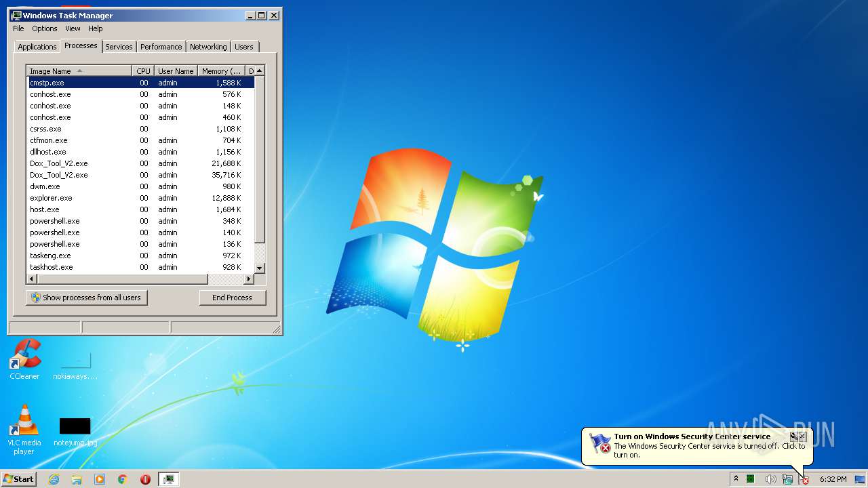Close the Security Center balloon notification
868x488 pixels.
pos(803,436)
